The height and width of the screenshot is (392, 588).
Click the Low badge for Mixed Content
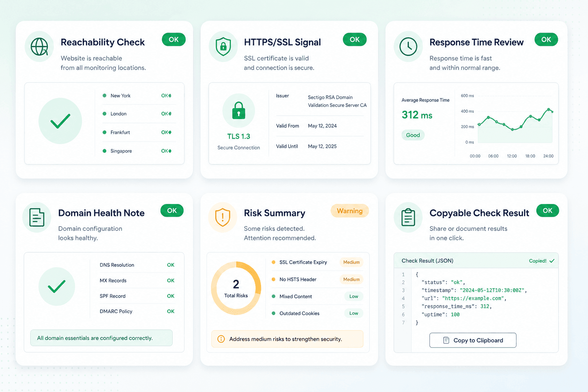[x=354, y=296]
